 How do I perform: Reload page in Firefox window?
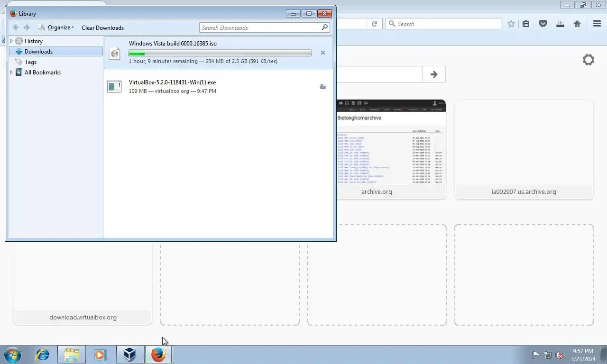tap(374, 24)
